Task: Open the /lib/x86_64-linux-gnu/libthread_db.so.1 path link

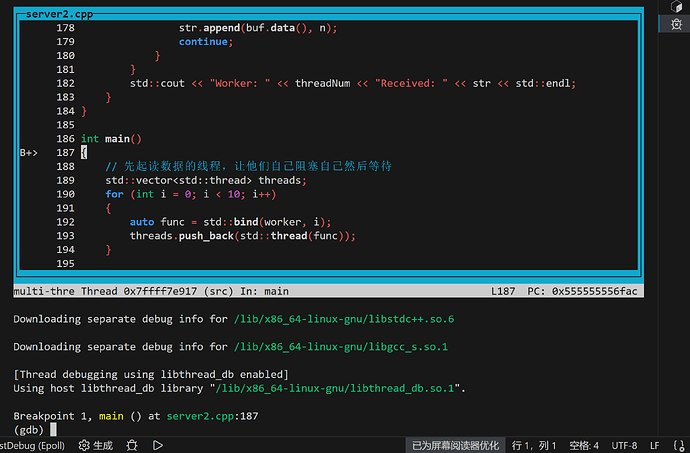Action: coord(335,388)
